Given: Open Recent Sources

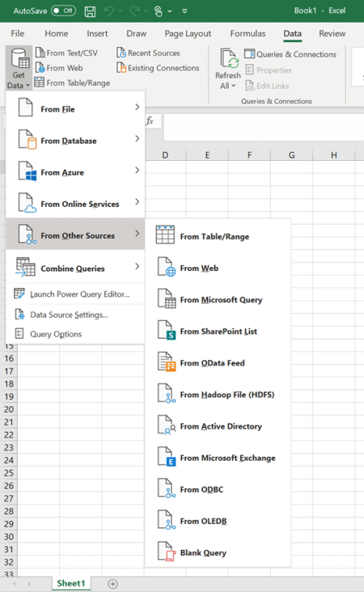Looking at the screenshot, I should 148,53.
